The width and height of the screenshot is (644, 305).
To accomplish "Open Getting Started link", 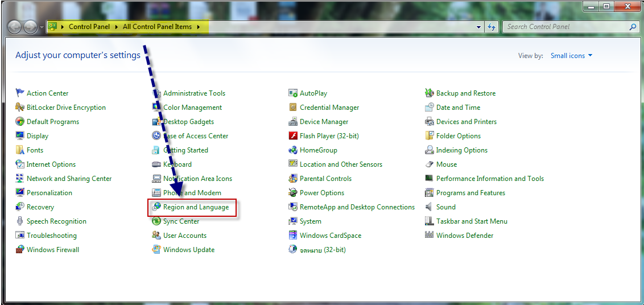I will point(185,150).
